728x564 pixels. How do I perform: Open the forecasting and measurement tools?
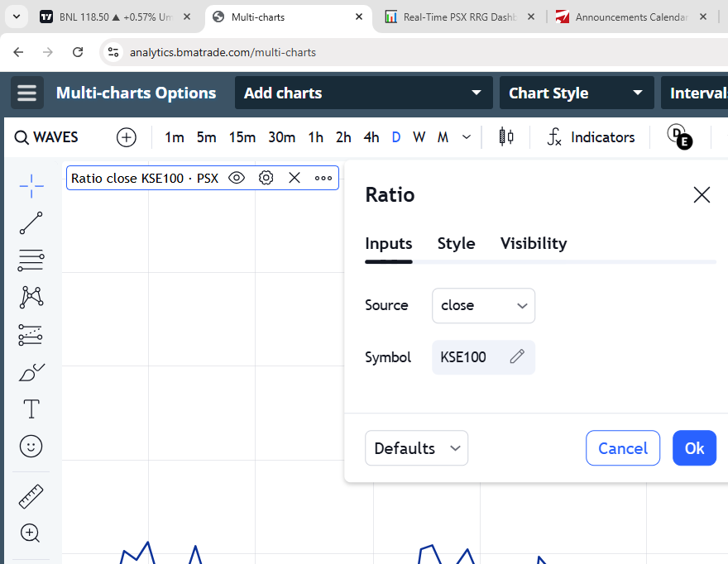[31, 335]
